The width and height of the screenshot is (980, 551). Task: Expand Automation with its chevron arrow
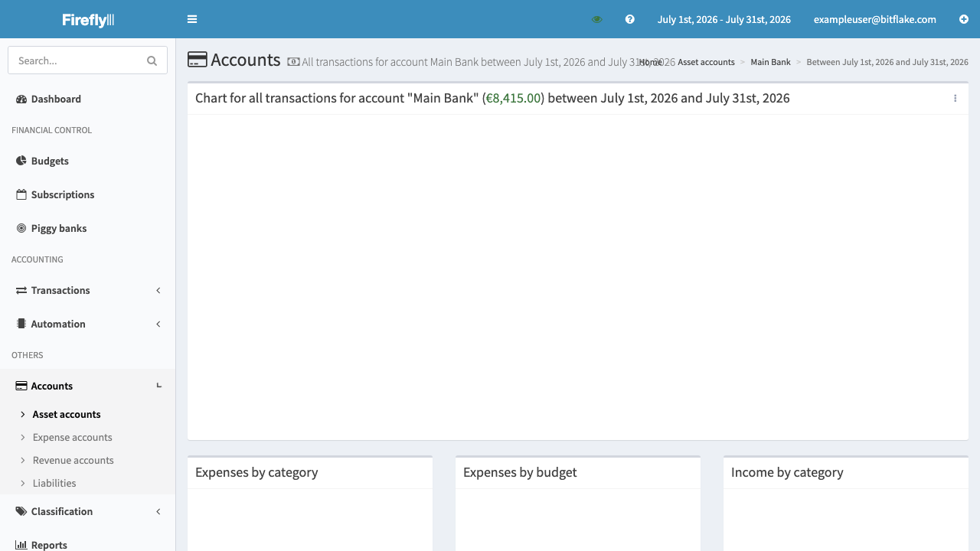[158, 324]
